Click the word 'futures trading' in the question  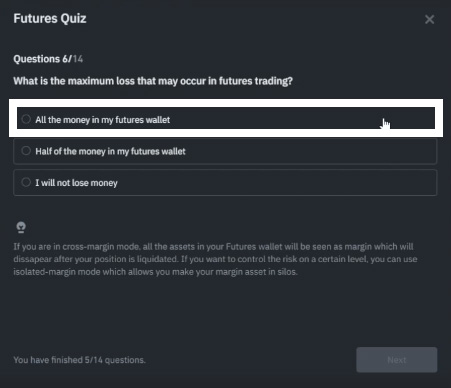click(x=256, y=81)
